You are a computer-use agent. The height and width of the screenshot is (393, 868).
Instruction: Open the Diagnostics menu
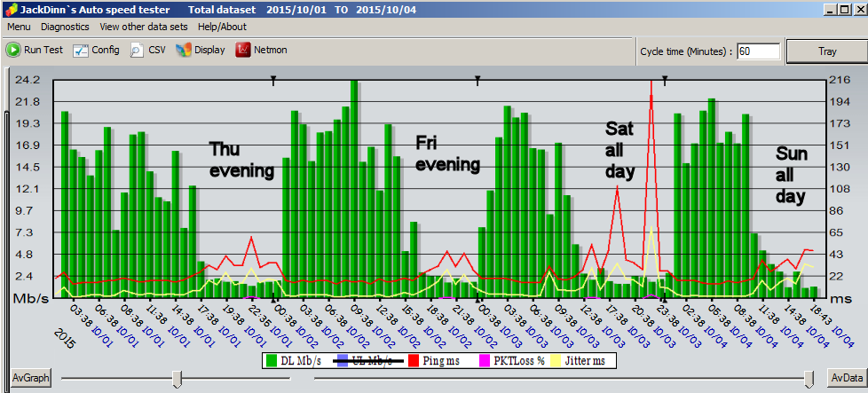66,27
